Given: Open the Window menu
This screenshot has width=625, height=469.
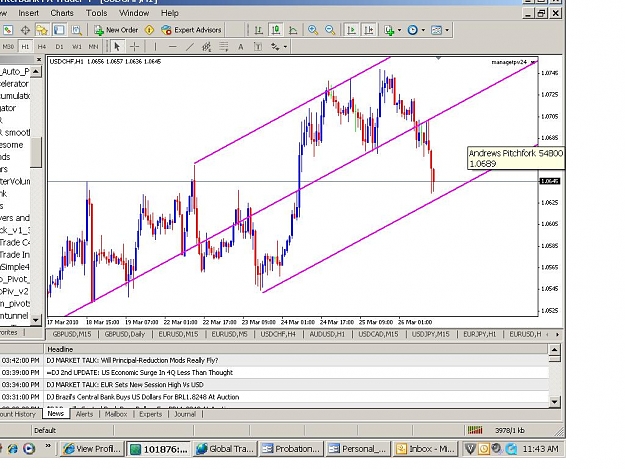Looking at the screenshot, I should coord(134,13).
